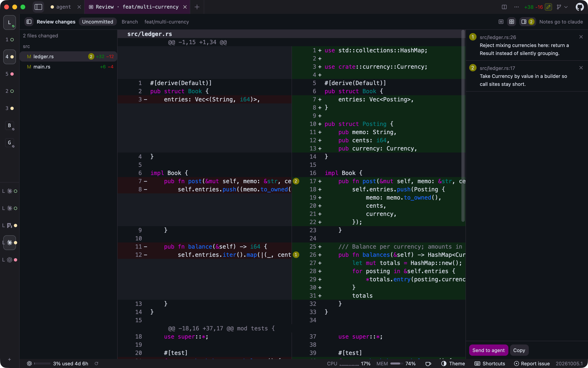Select the Uncommitted filter
Image resolution: width=588 pixels, height=368 pixels.
tap(97, 22)
